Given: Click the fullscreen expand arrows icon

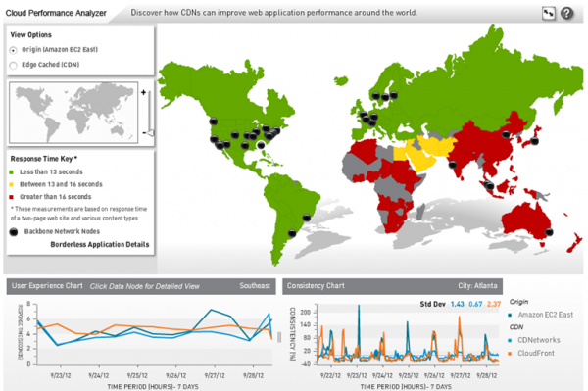Looking at the screenshot, I should click(548, 14).
